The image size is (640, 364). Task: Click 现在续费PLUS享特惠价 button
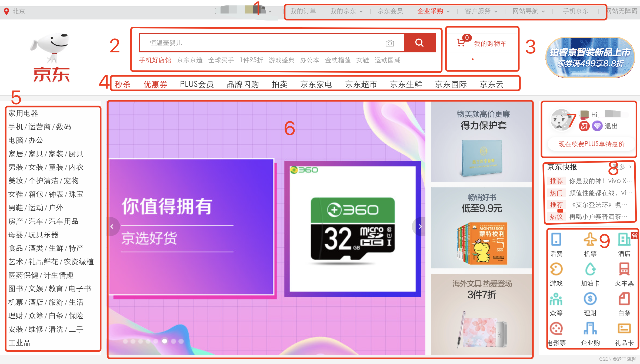point(591,144)
